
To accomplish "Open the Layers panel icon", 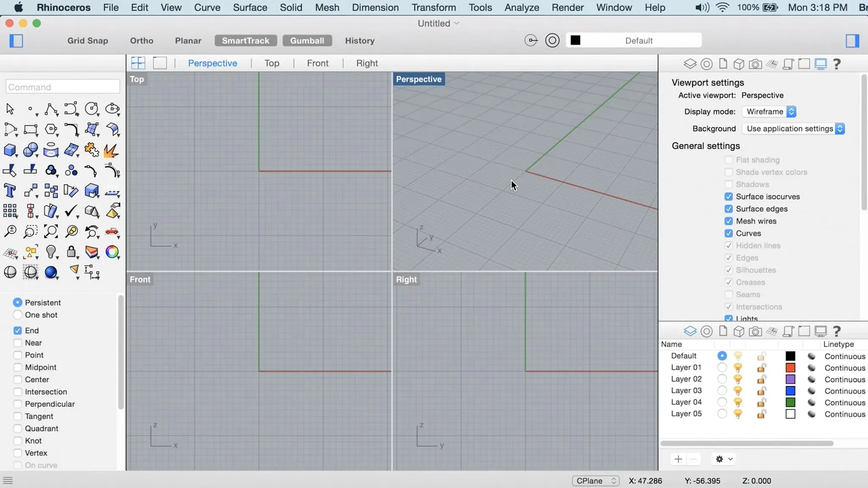I will [690, 64].
